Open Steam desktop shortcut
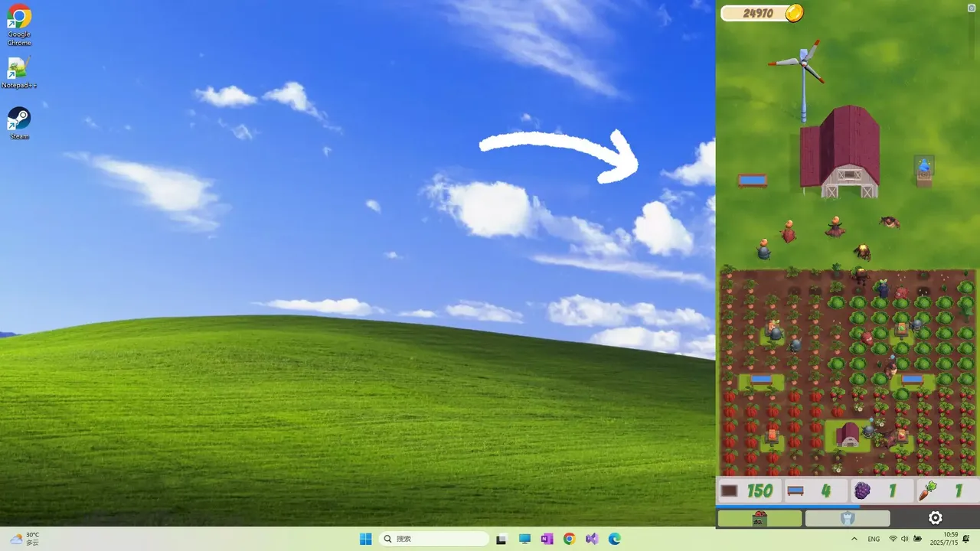980x551 pixels. (19, 122)
